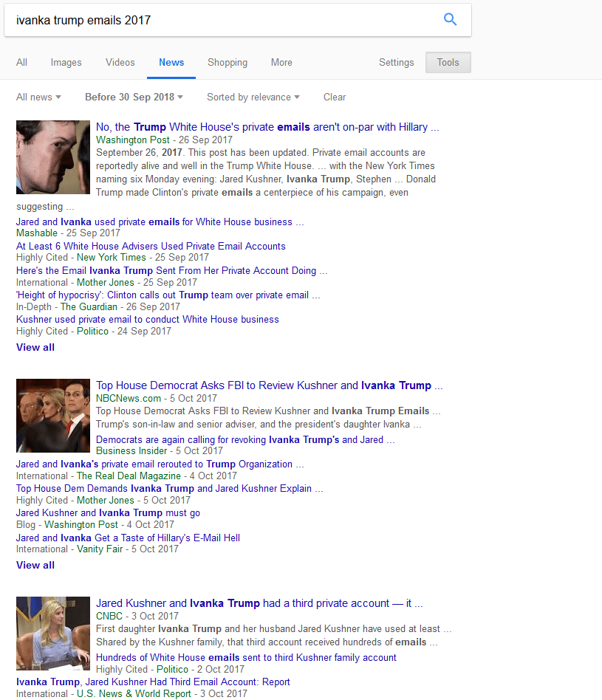Open 'Jared Kushner and Ivanka Trump must go' link

pyautogui.click(x=108, y=512)
